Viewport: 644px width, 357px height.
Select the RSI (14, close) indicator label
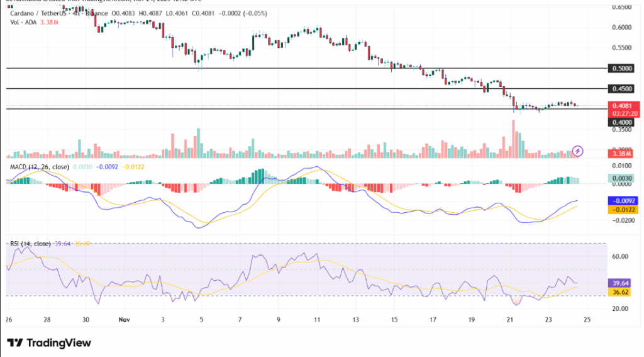30,243
